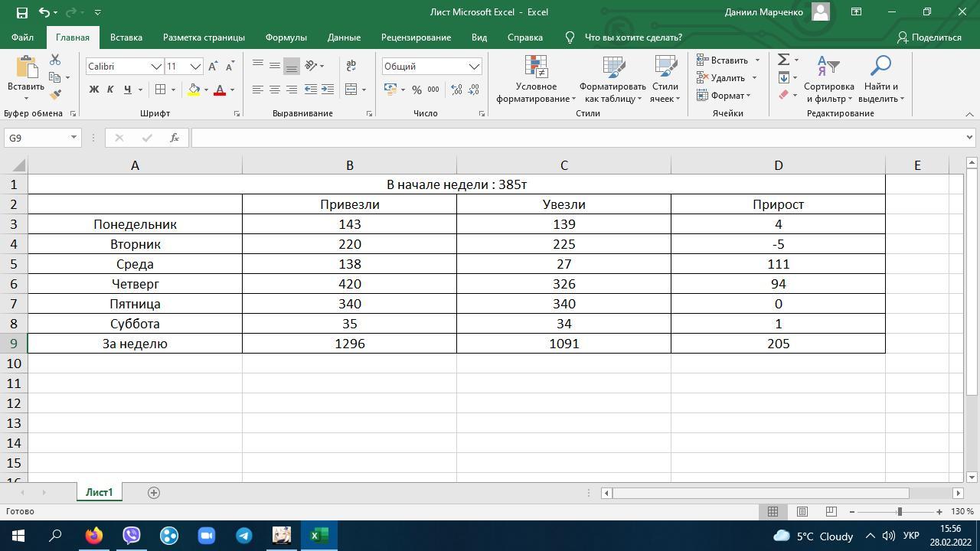Open Excel from the Windows taskbar

pos(319,536)
